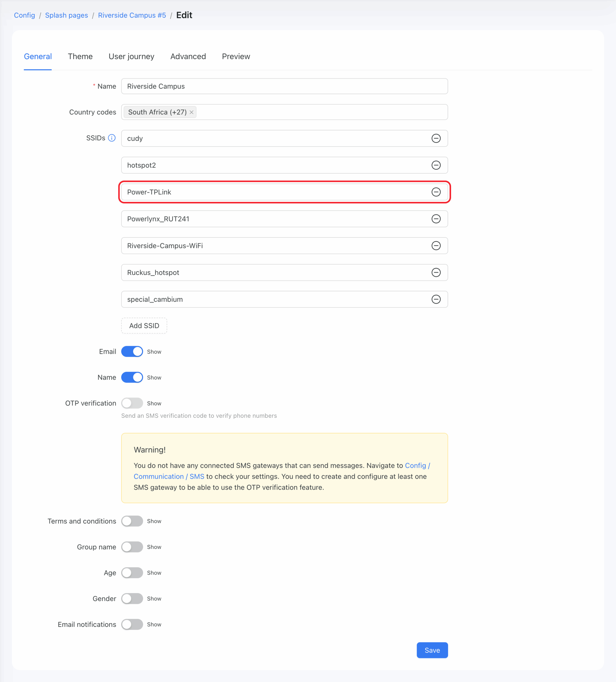Remove South Africa (+27) country code tag
This screenshot has width=616, height=682.
(192, 112)
